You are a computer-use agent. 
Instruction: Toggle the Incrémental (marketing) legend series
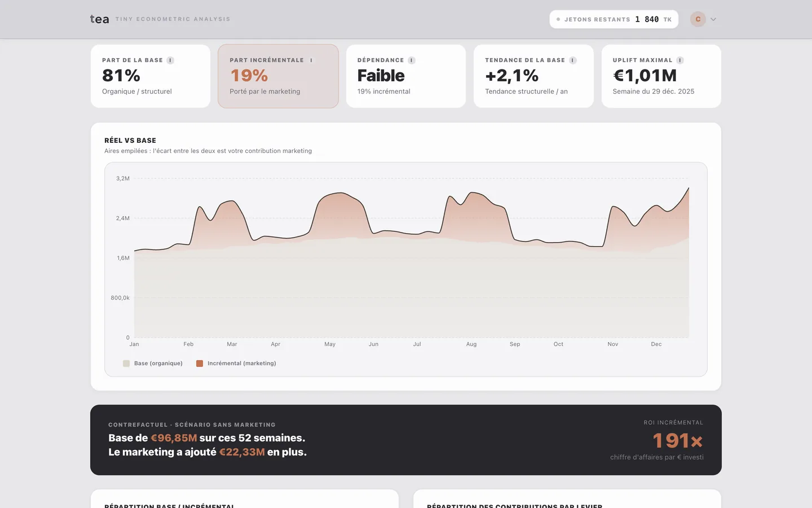(x=236, y=364)
